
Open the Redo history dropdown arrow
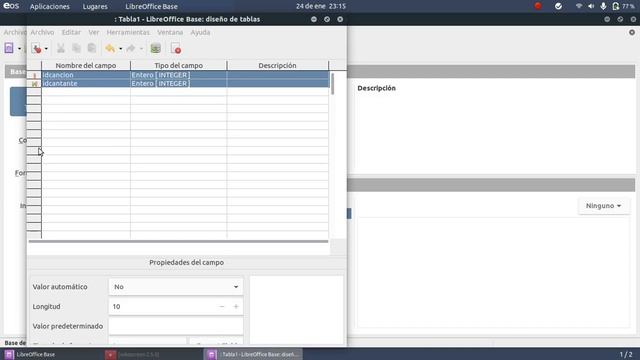click(x=141, y=49)
